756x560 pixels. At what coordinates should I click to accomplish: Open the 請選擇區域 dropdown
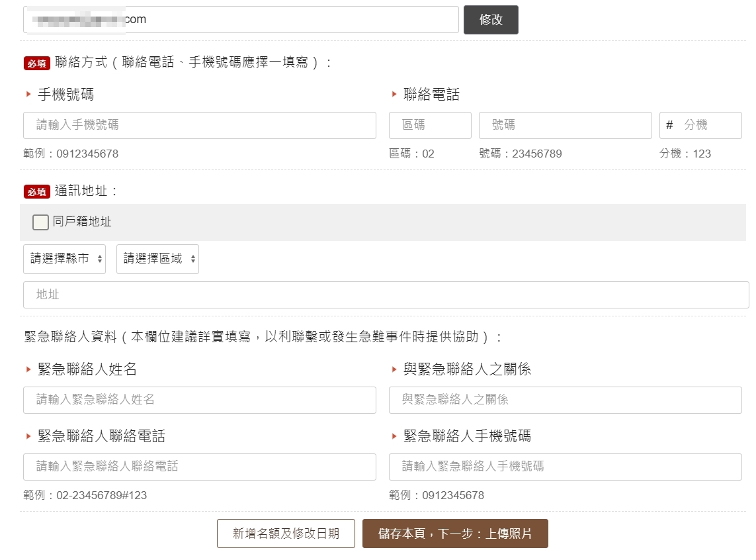pos(157,259)
